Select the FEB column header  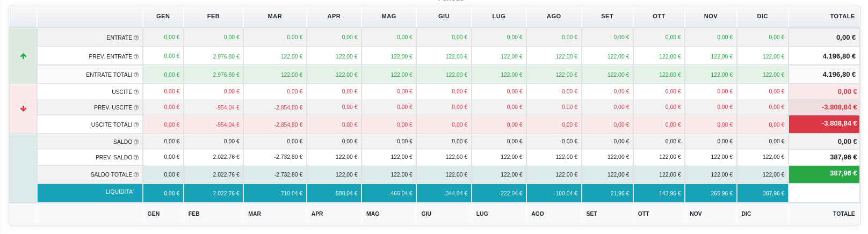point(213,16)
